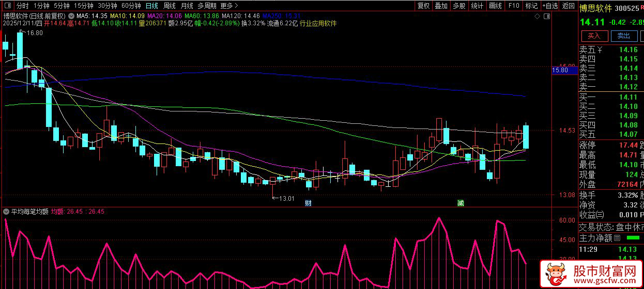Click the 交易状态 status row

(611, 227)
